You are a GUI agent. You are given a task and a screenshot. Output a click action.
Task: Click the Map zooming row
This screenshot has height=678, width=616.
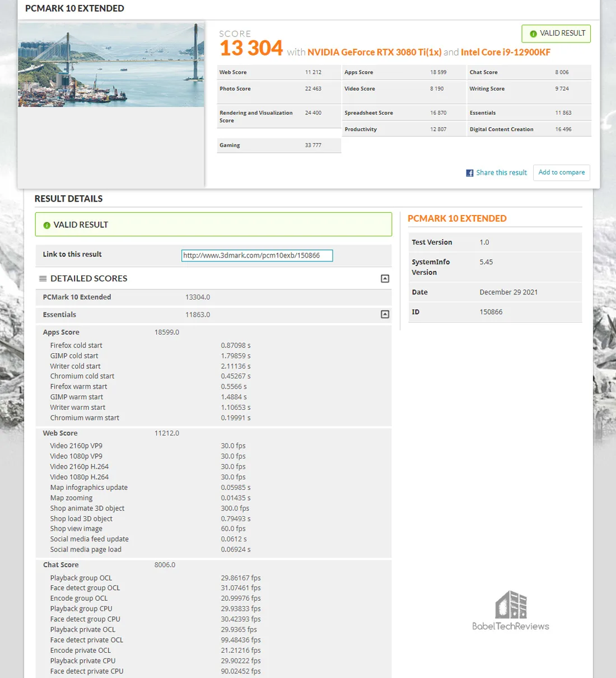[x=213, y=498]
